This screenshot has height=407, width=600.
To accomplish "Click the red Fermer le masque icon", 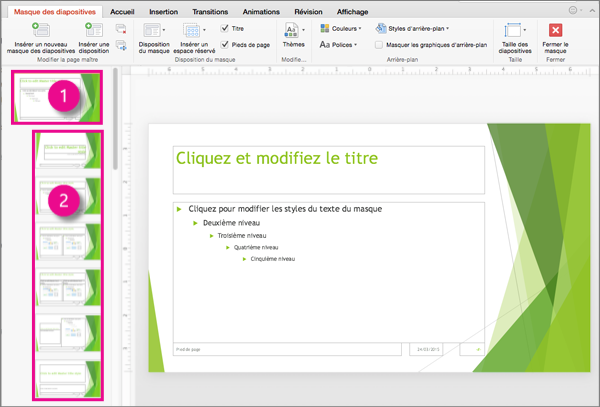I will (x=554, y=31).
